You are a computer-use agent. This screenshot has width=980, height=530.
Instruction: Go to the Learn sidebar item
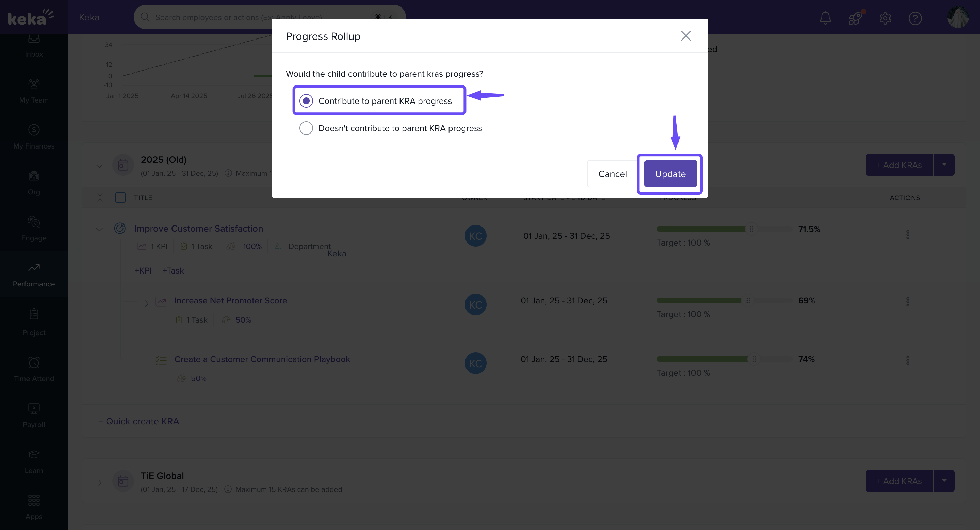pos(34,461)
